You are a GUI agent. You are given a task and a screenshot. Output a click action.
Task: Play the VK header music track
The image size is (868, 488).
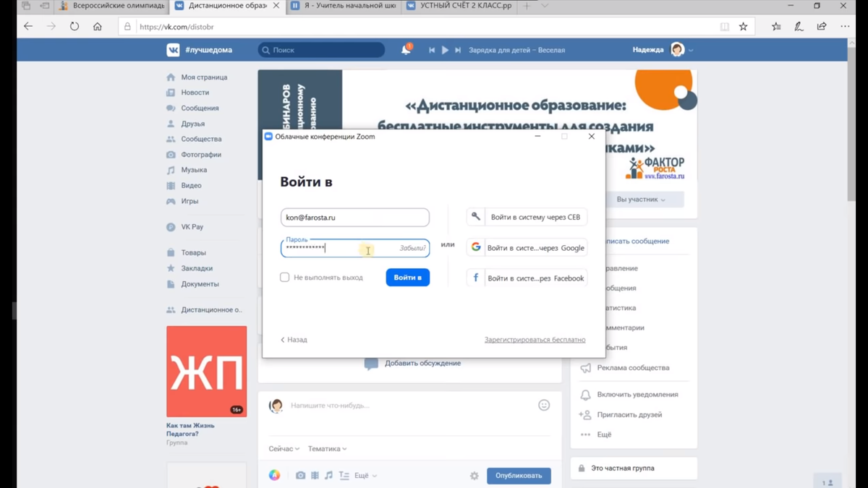pyautogui.click(x=445, y=50)
